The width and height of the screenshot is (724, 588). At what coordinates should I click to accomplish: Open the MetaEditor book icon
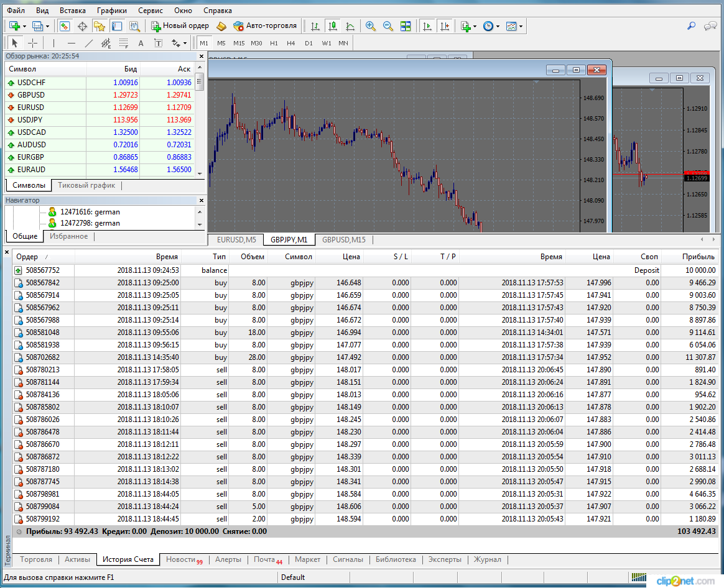click(222, 26)
